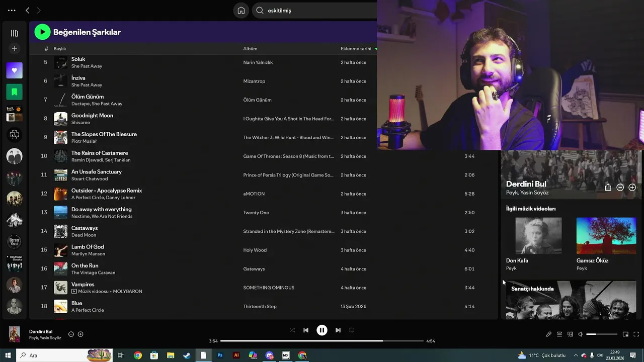Mute with the speaker icon

(x=581, y=334)
